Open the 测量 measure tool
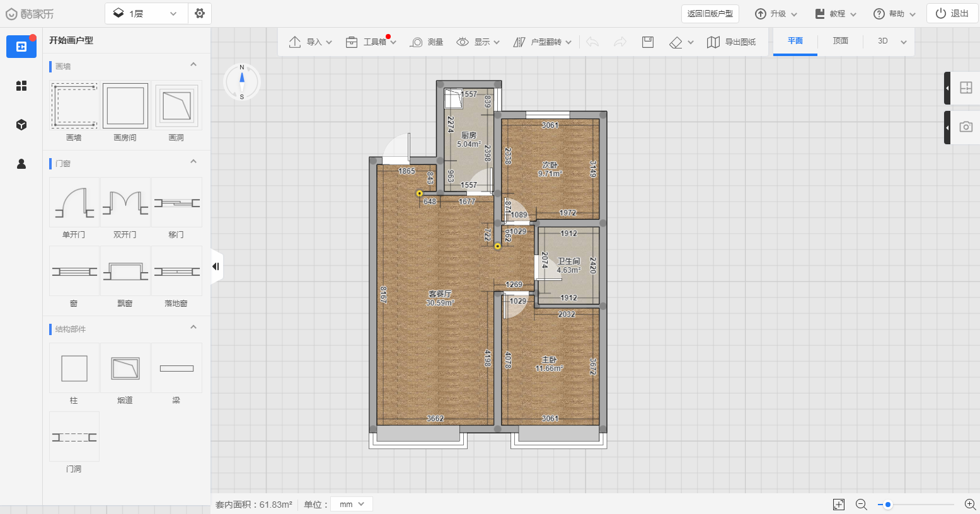This screenshot has height=514, width=980. tap(427, 42)
